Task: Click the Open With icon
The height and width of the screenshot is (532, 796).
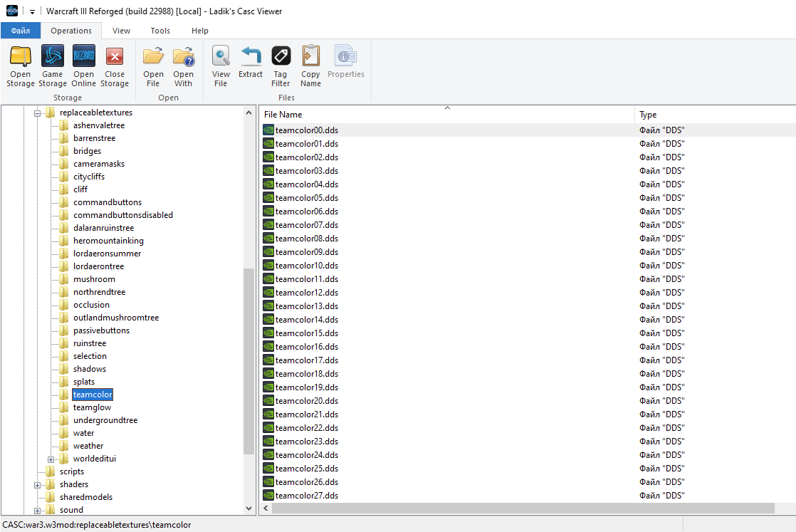Action: click(x=183, y=56)
